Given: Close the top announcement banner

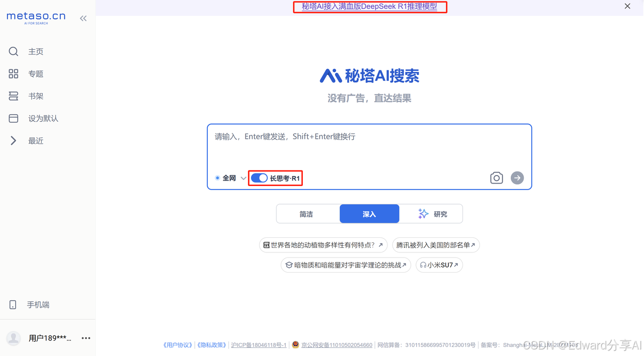Looking at the screenshot, I should pos(627,7).
